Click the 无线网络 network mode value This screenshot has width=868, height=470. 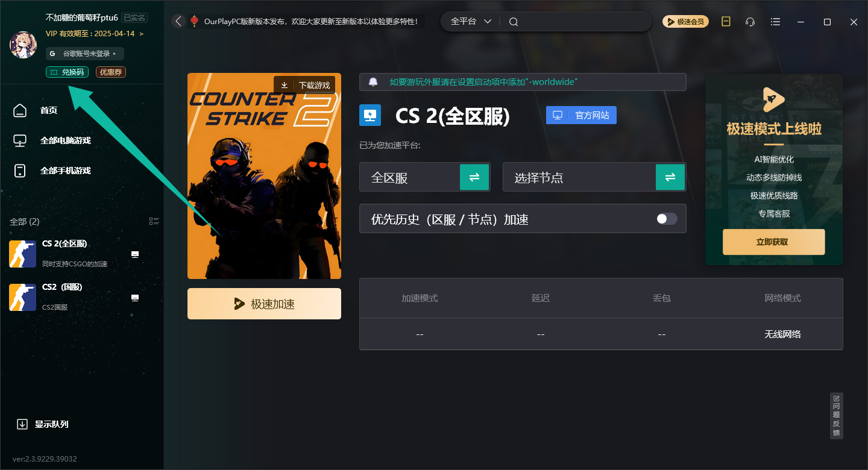[782, 334]
